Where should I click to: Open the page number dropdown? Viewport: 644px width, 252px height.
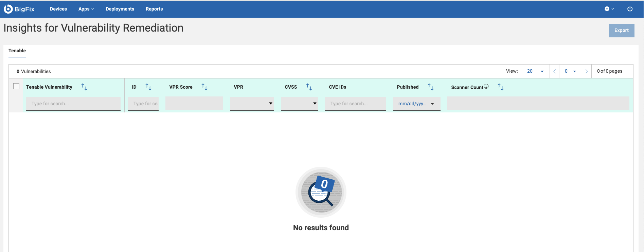(570, 71)
